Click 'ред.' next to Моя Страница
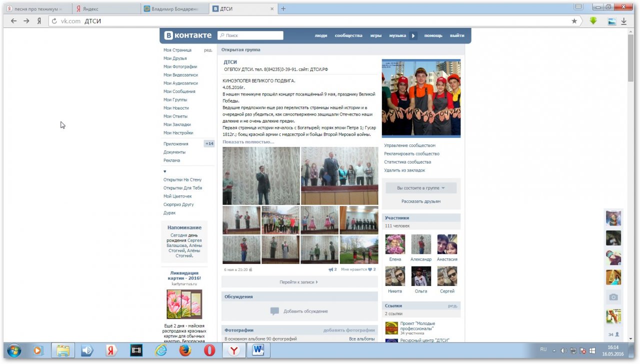This screenshot has width=640, height=364. point(208,50)
